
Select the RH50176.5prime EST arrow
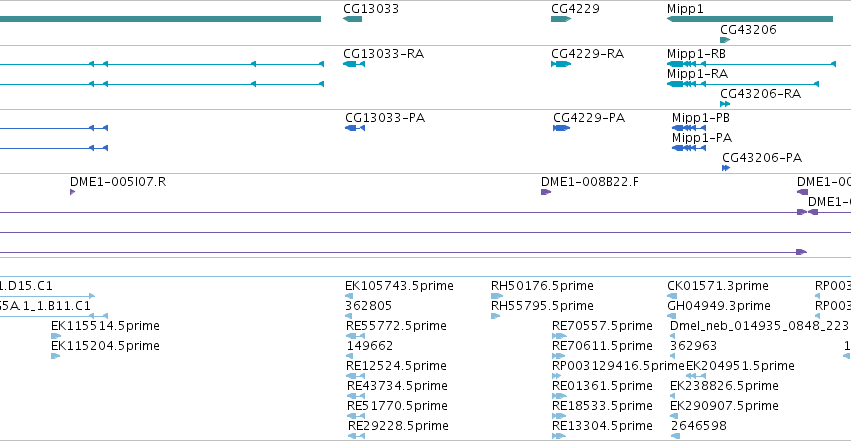[497, 296]
